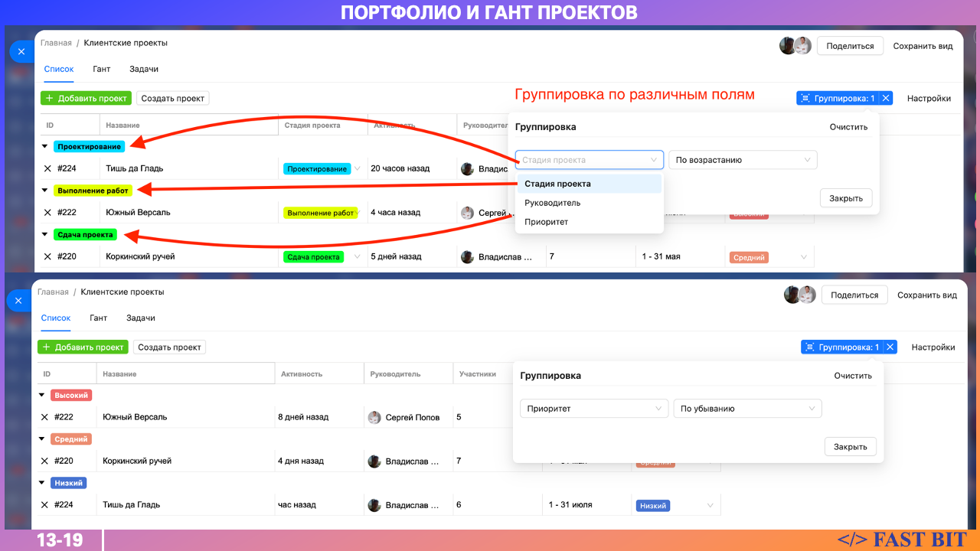Choose Приоритет in the grouping options list
The image size is (980, 551).
tap(590, 222)
